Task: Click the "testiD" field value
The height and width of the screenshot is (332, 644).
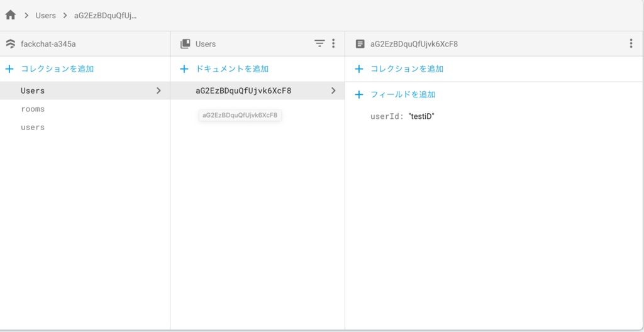Action: point(421,117)
